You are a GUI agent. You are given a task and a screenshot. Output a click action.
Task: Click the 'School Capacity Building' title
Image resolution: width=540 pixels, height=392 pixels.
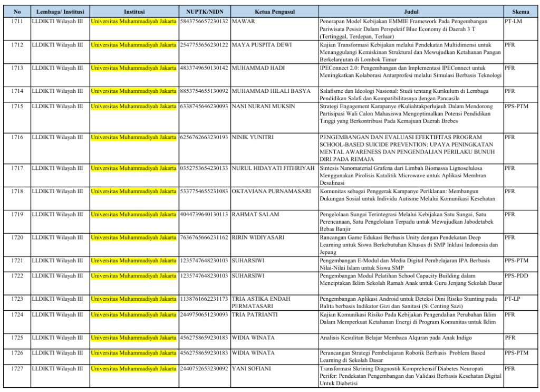411,280
